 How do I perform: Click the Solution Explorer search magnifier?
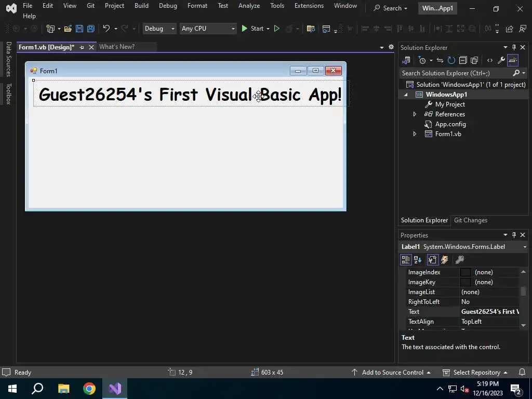click(516, 73)
